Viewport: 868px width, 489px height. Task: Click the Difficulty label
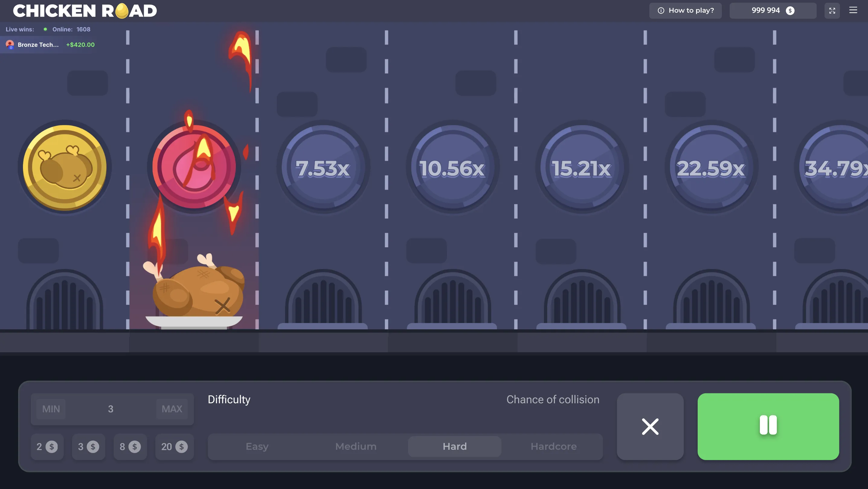coord(229,399)
